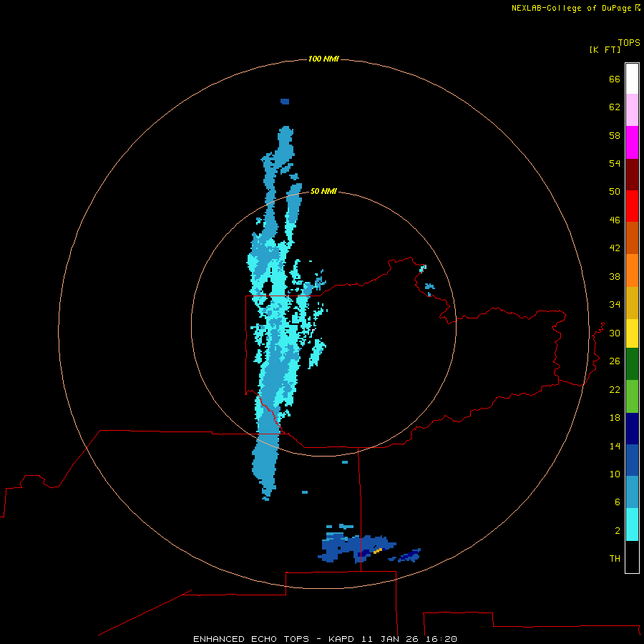Click the 2 legend value label
The width and height of the screenshot is (644, 644).
pyautogui.click(x=618, y=531)
